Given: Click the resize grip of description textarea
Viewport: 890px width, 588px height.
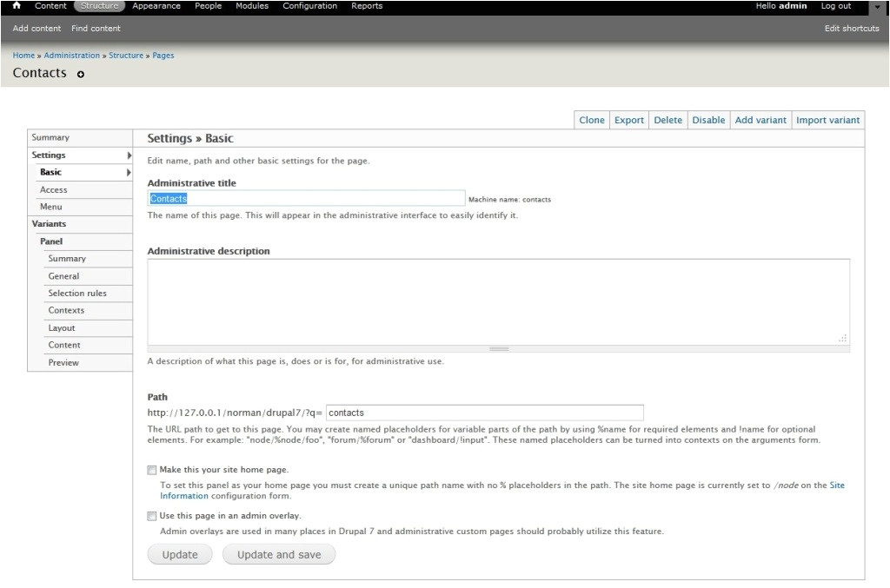Looking at the screenshot, I should (x=843, y=338).
